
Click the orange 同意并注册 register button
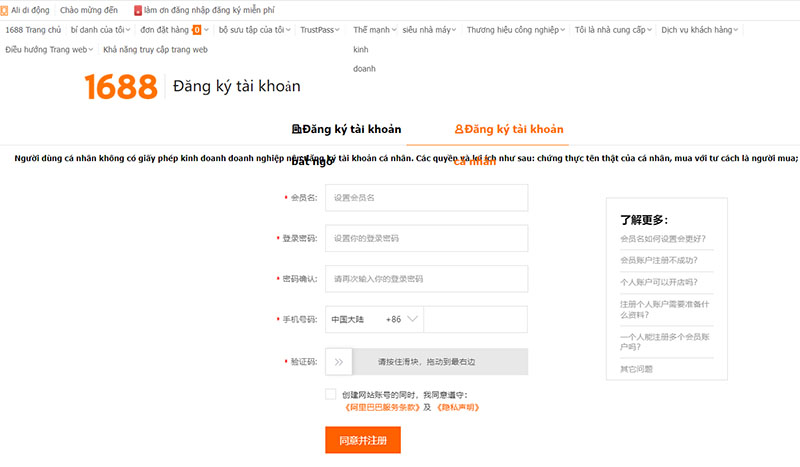[x=363, y=440]
